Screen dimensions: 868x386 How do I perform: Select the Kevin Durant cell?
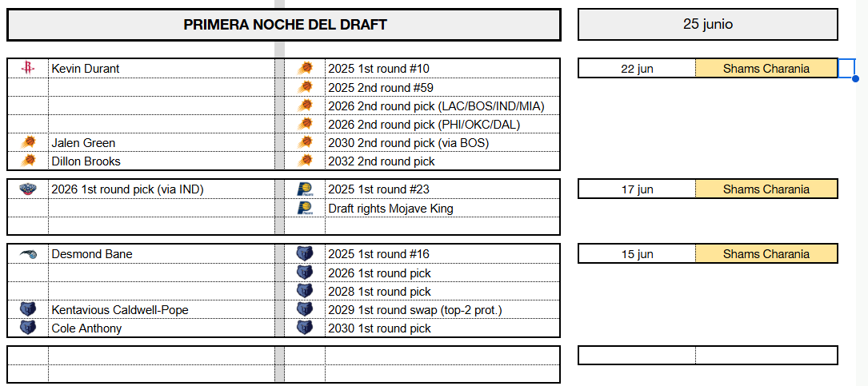pyautogui.click(x=161, y=69)
